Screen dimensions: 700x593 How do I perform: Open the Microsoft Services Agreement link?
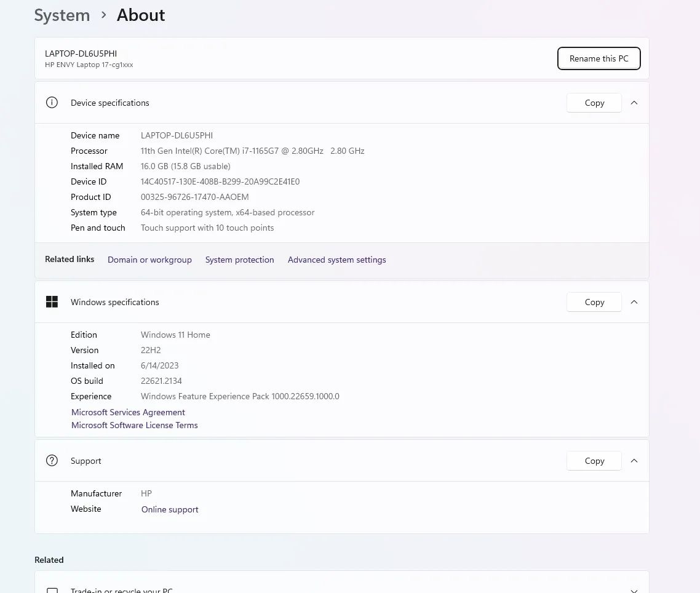click(128, 412)
